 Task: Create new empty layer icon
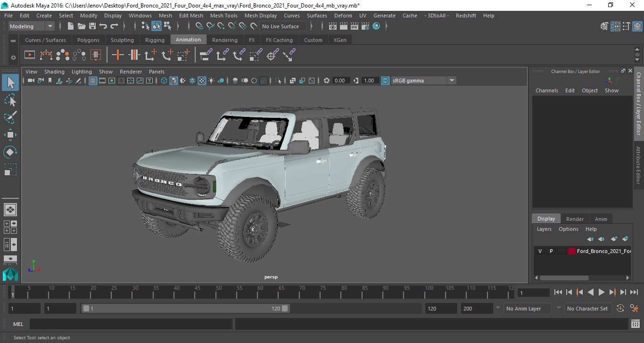[614, 239]
